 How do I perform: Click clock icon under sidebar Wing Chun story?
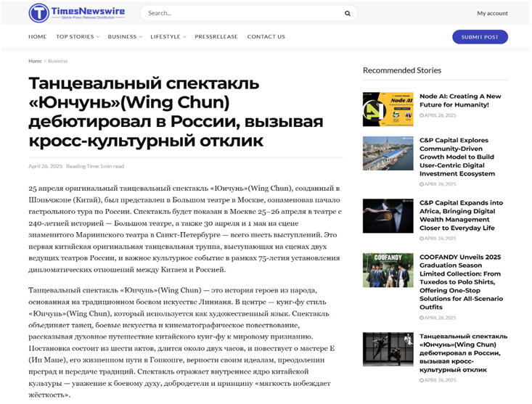pyautogui.click(x=422, y=380)
